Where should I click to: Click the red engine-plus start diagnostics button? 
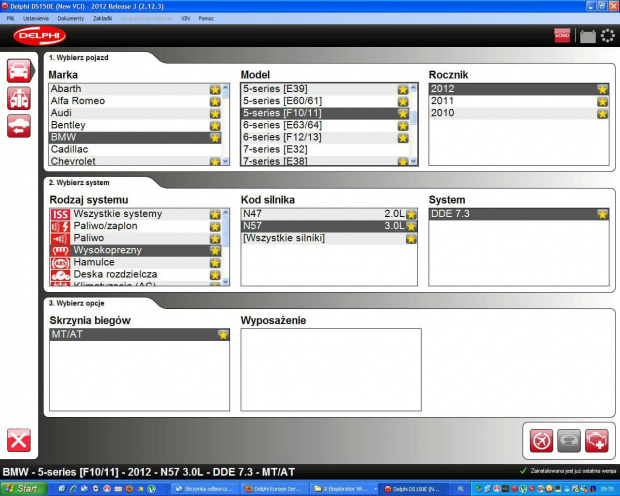pyautogui.click(x=597, y=441)
